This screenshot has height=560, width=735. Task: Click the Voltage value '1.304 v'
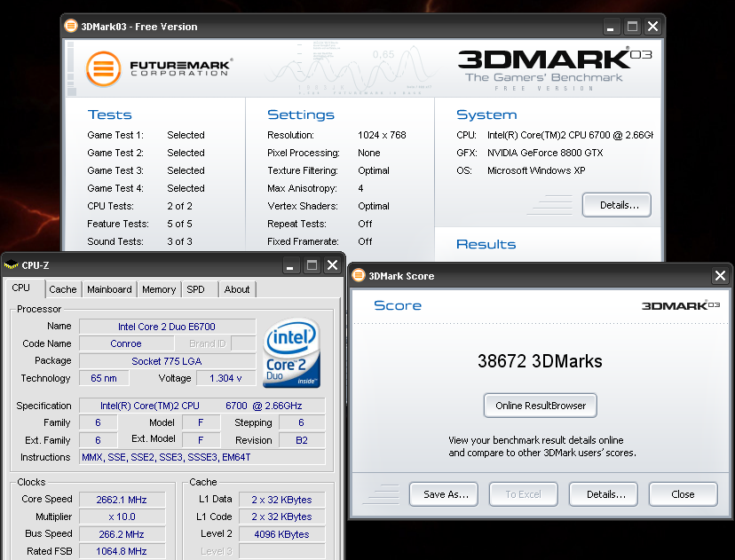[226, 378]
